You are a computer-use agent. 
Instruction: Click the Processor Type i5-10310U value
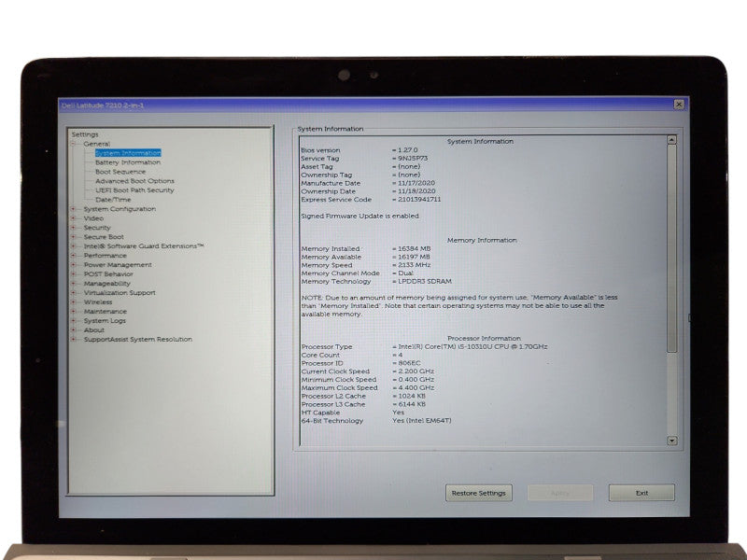(x=472, y=346)
